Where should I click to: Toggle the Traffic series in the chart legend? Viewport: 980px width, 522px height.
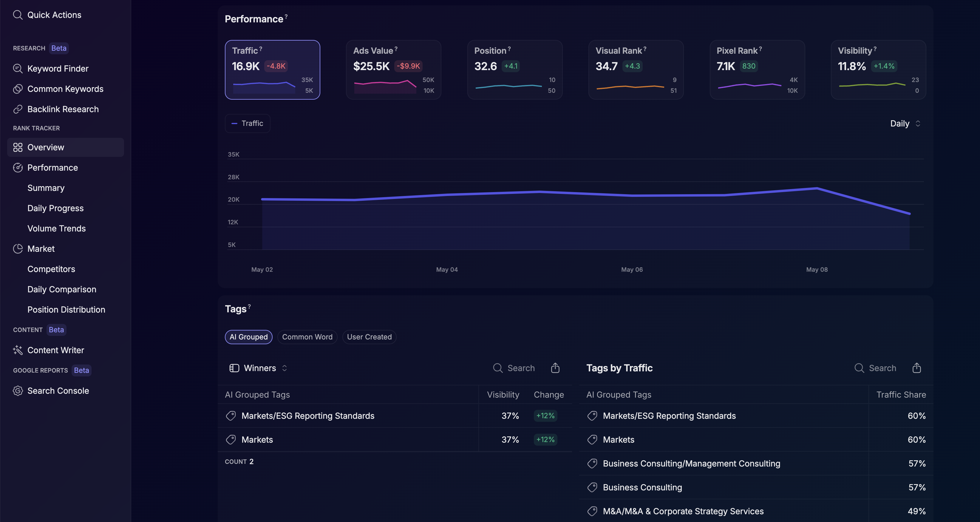coord(247,123)
